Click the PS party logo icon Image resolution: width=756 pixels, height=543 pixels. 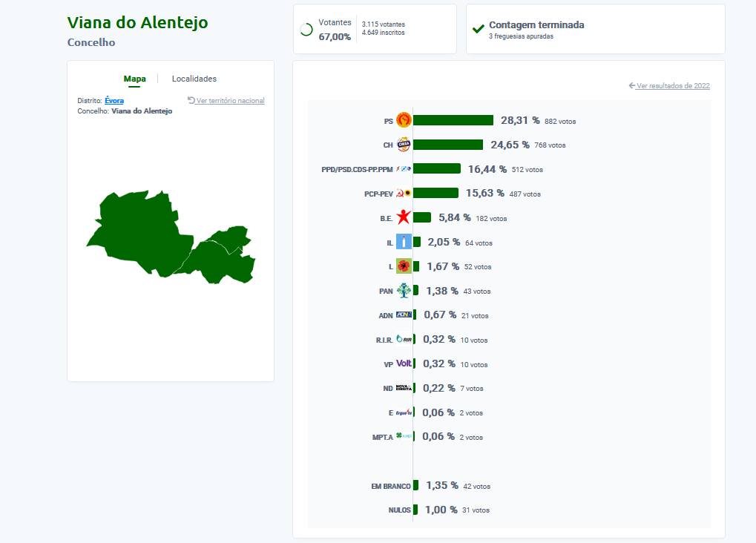pyautogui.click(x=404, y=120)
